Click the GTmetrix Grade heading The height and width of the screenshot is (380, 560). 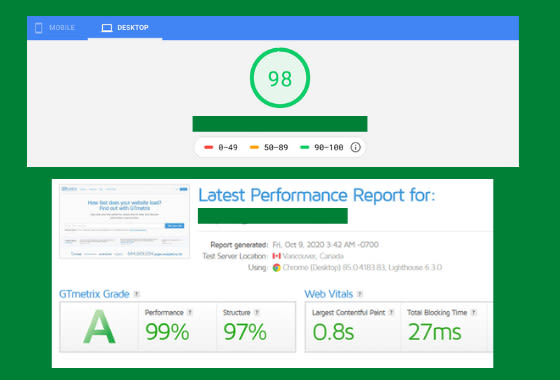[94, 294]
